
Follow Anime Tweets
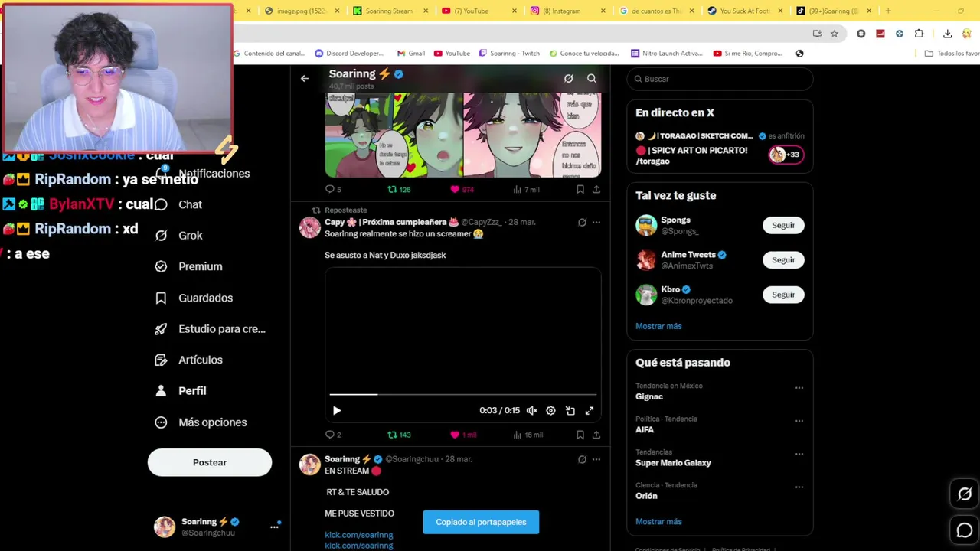783,260
